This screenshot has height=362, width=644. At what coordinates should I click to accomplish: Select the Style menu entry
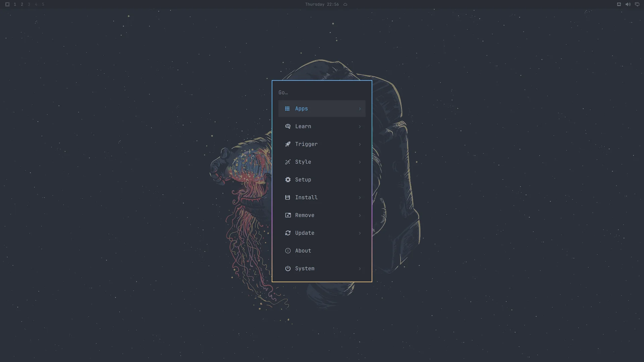pos(322,162)
